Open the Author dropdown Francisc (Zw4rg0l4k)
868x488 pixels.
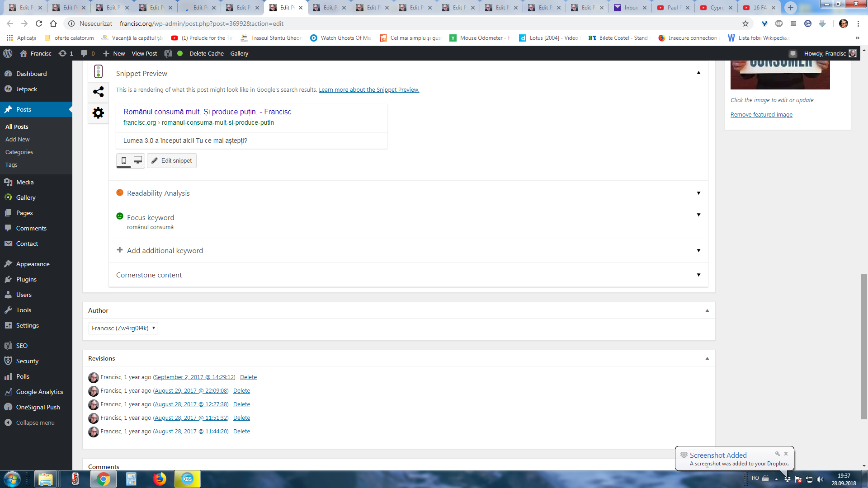(x=123, y=328)
